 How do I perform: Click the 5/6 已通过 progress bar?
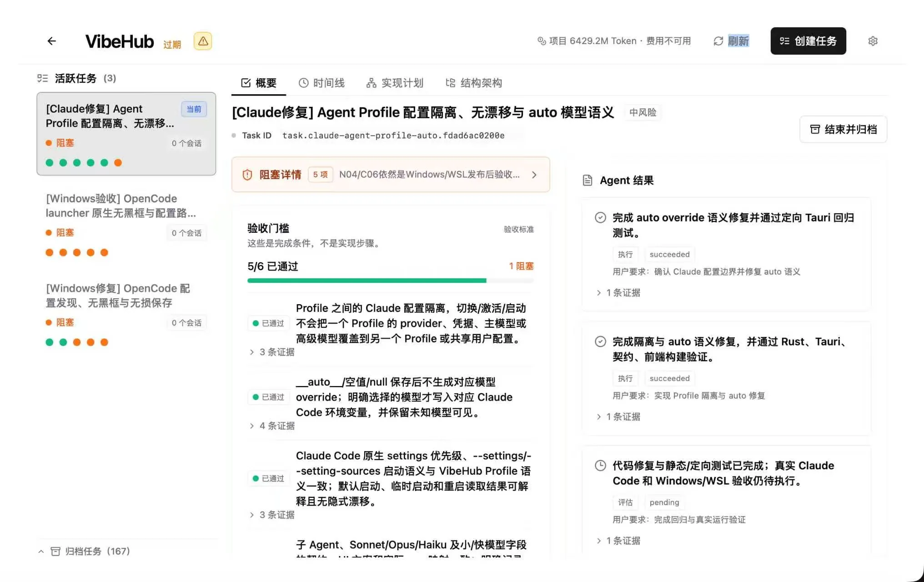tap(390, 281)
